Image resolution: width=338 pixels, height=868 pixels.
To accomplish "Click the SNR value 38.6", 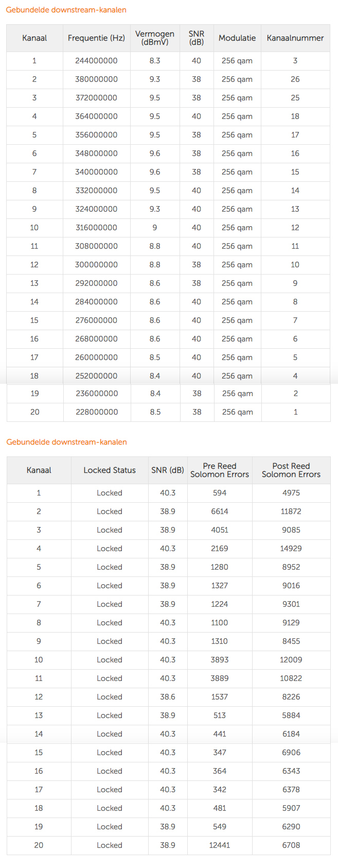I will point(168,697).
